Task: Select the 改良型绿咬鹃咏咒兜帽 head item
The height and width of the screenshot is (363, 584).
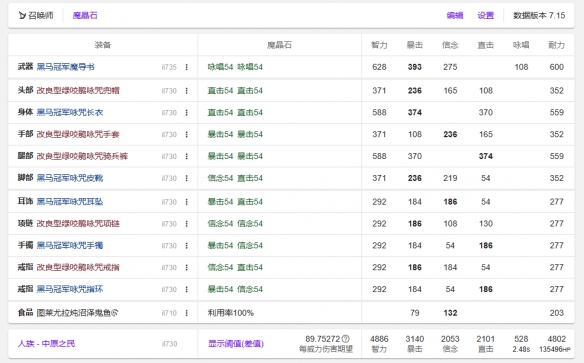Action: [78, 90]
